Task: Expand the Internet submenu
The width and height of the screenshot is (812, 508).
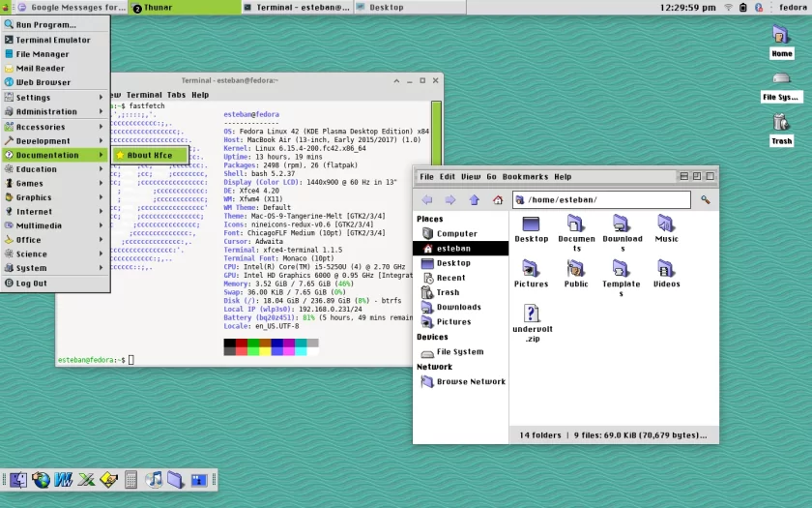Action: (x=55, y=212)
